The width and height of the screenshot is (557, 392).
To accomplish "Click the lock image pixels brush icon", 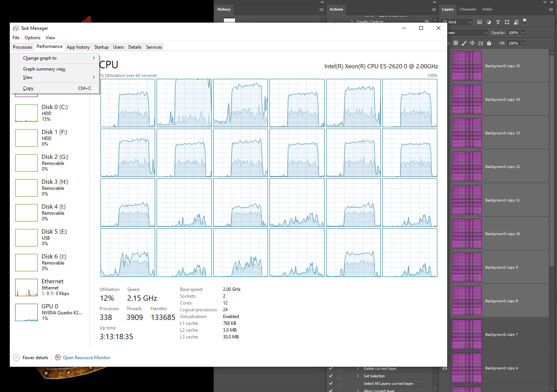I will click(x=464, y=43).
